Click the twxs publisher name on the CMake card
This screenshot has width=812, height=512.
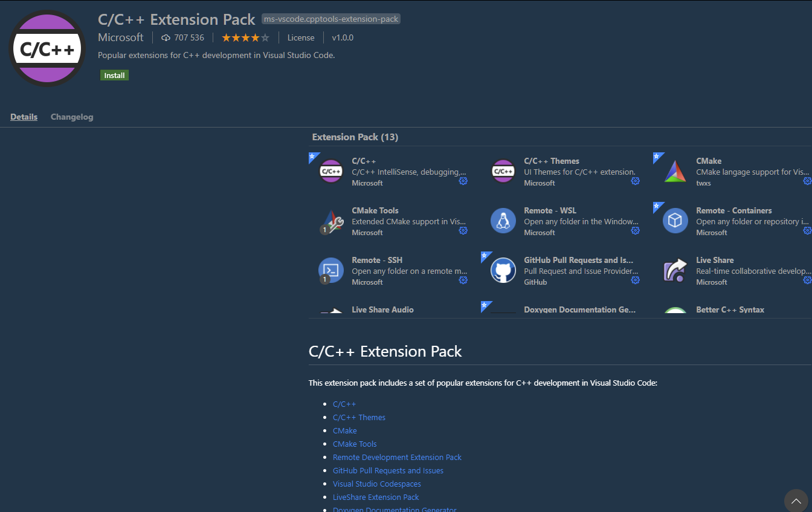(x=704, y=183)
